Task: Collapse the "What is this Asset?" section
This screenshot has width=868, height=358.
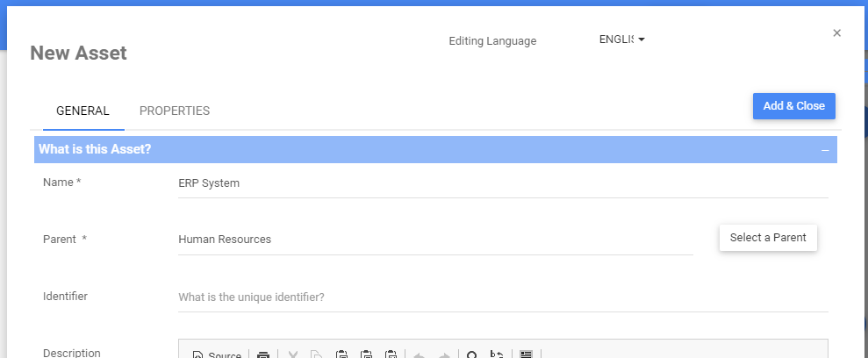Action: pyautogui.click(x=825, y=150)
